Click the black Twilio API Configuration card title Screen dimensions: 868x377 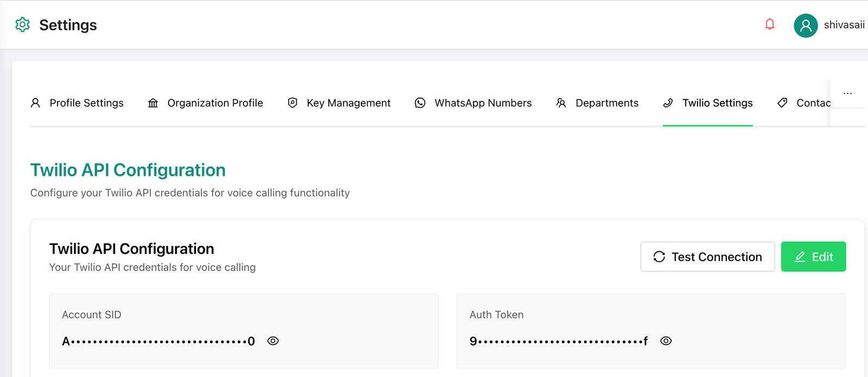click(x=132, y=249)
